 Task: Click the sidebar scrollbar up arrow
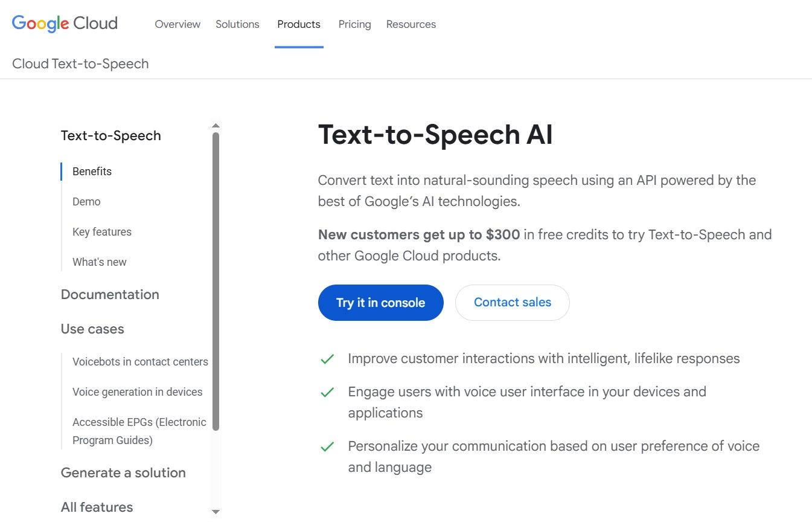(x=216, y=126)
